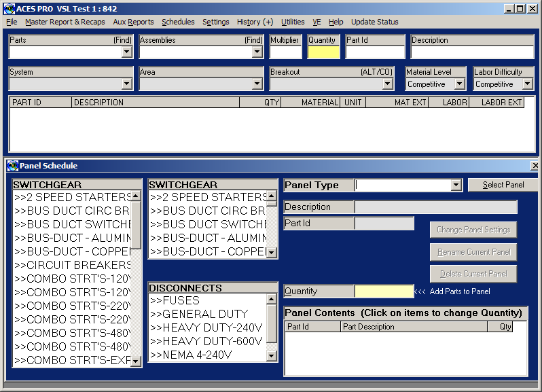Expand the Panel Type dropdown
The width and height of the screenshot is (542, 392).
456,185
